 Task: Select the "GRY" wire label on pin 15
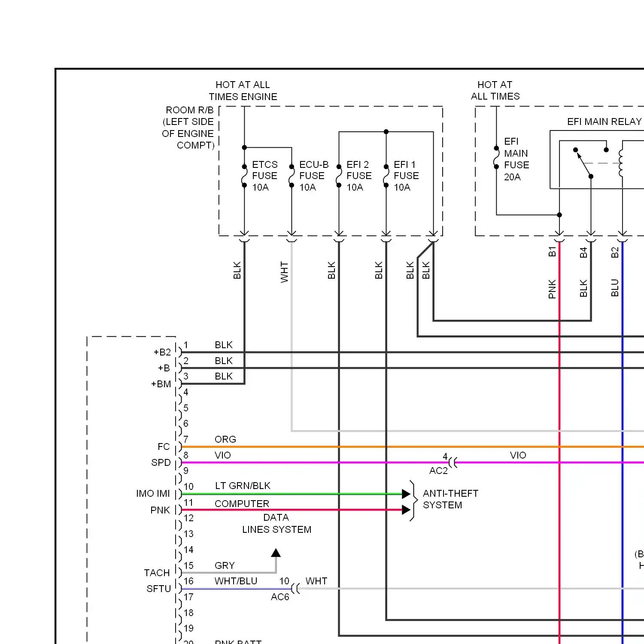225,565
